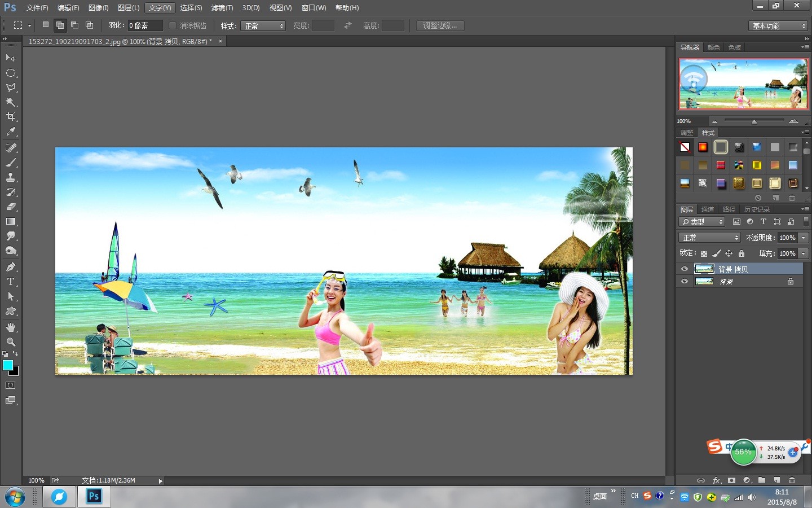
Task: Choose subtract from selection mode
Action: pyautogui.click(x=74, y=25)
